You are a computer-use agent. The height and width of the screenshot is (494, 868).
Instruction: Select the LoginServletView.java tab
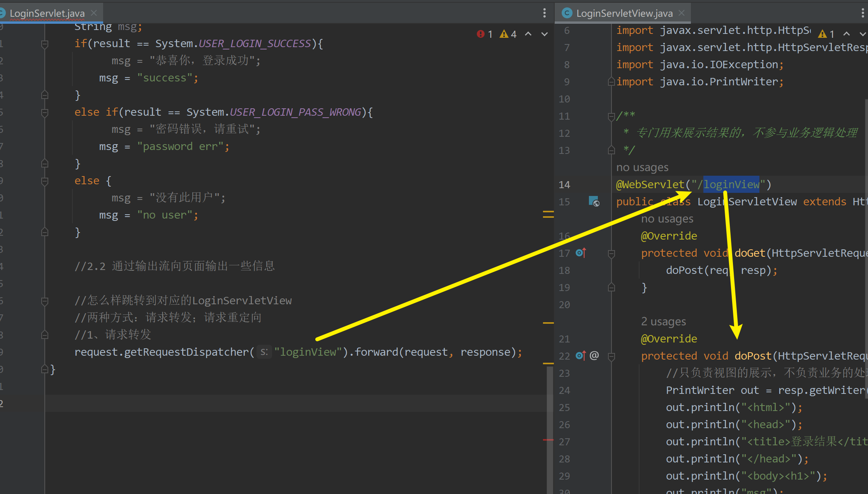[x=624, y=13]
